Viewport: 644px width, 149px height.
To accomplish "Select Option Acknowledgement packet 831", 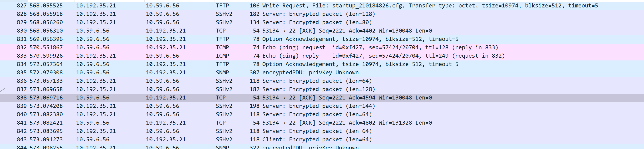I will click(300, 39).
